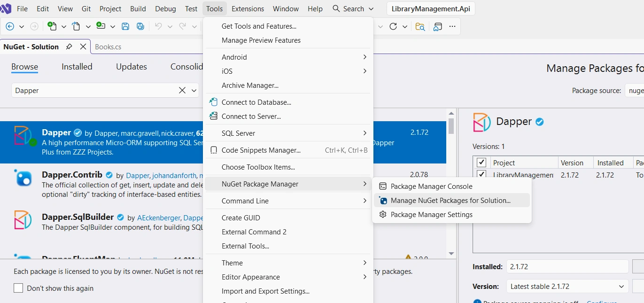
Task: Choose Get Tools and Features
Action: [x=287, y=26]
